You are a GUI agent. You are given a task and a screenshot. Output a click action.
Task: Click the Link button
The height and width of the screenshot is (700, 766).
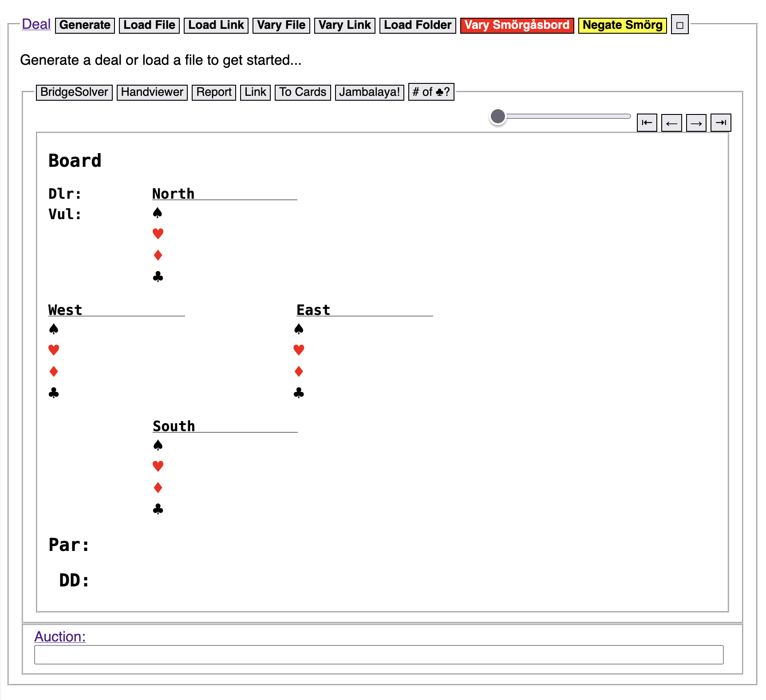(x=255, y=92)
